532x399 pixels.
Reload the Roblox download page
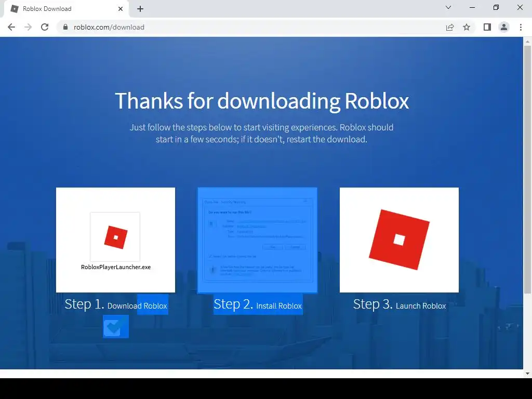[45, 27]
